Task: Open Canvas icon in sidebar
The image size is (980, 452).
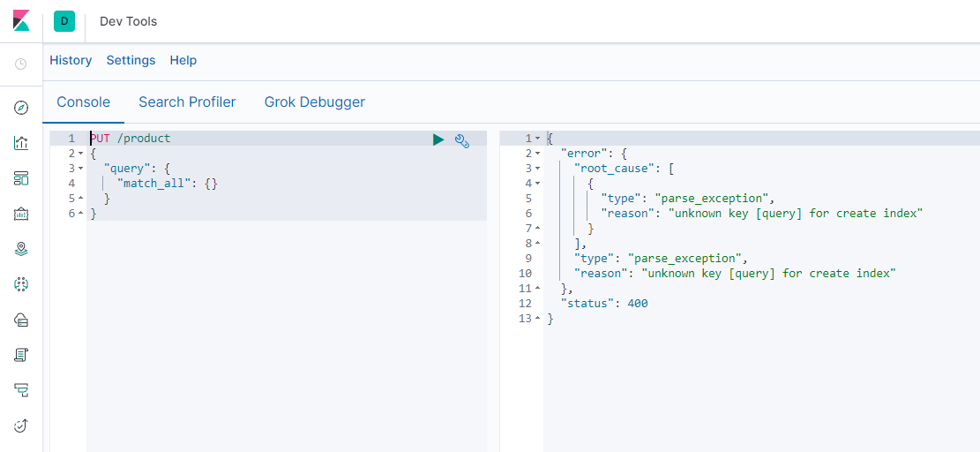Action: tap(20, 215)
